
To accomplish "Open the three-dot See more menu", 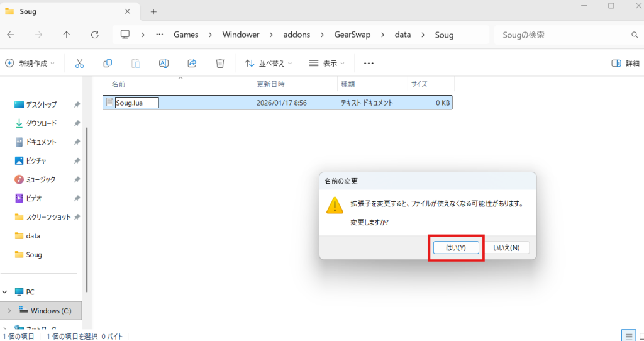I will coord(369,63).
